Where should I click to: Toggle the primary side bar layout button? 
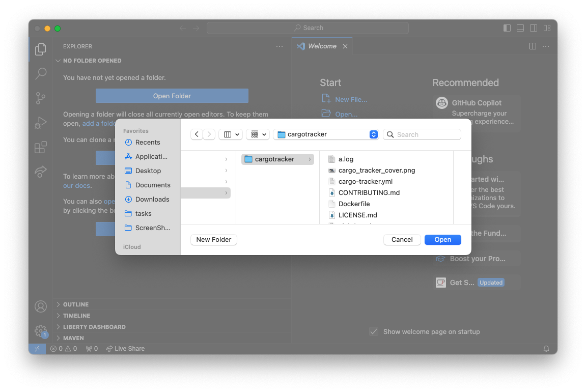507,28
